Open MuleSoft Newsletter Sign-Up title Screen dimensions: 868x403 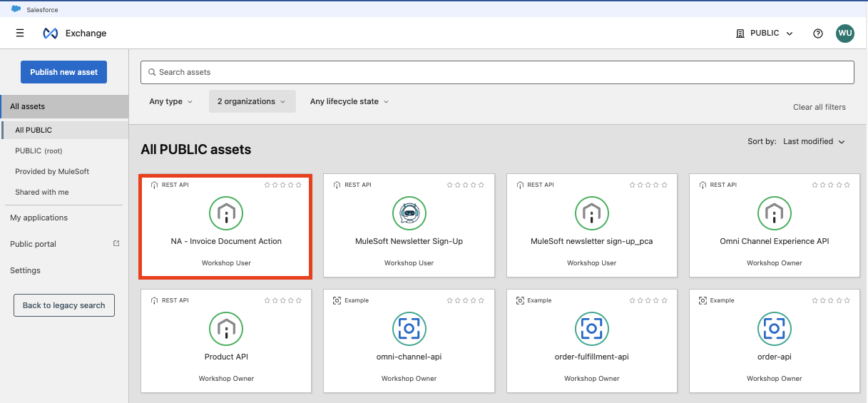pos(409,241)
